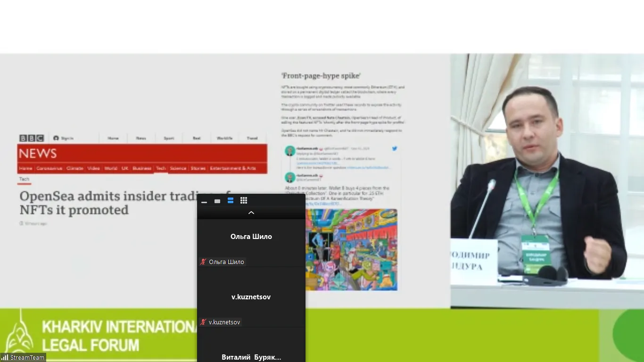This screenshot has height=362, width=644.
Task: Click the v.kuznetsov name label
Action: (x=224, y=322)
